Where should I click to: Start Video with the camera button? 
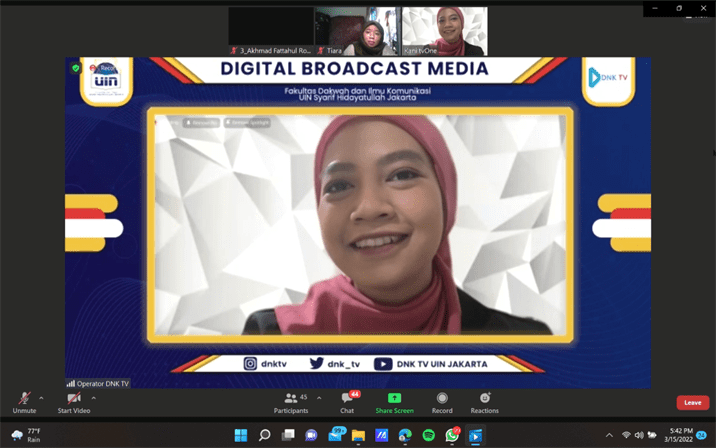pos(73,400)
